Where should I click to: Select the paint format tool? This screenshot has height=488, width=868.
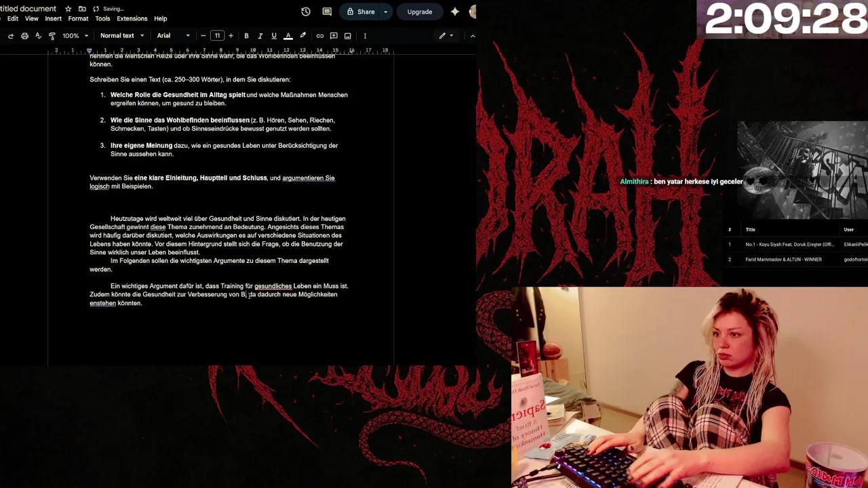[x=52, y=36]
